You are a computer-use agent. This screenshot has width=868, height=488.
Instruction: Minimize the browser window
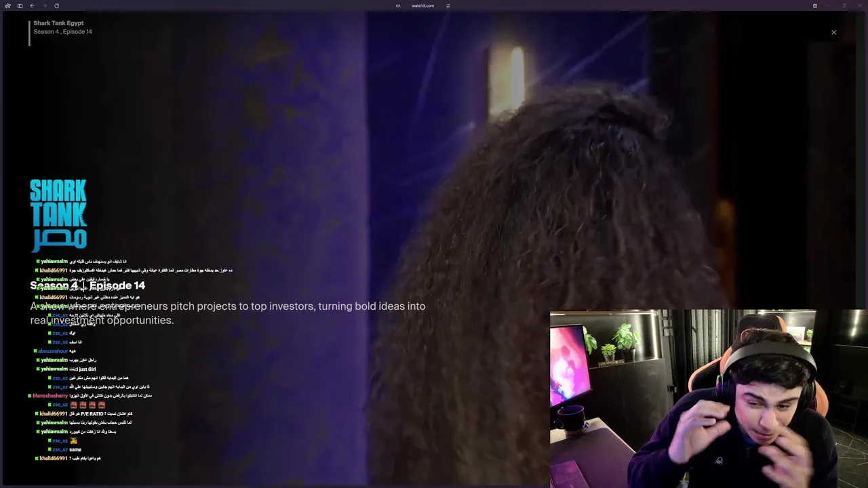pyautogui.click(x=829, y=5)
